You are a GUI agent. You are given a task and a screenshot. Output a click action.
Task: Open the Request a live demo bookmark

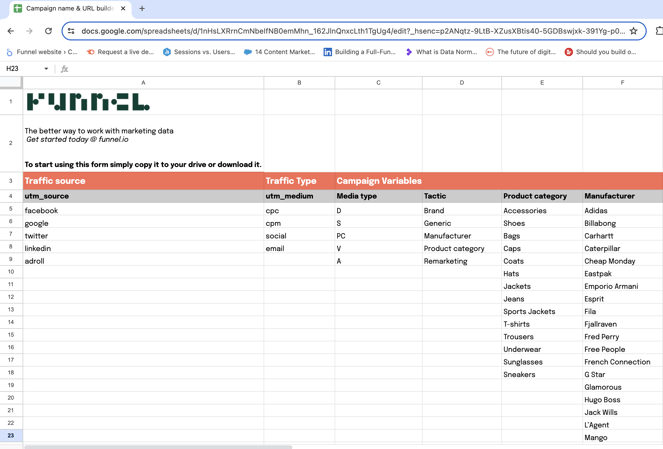(120, 52)
